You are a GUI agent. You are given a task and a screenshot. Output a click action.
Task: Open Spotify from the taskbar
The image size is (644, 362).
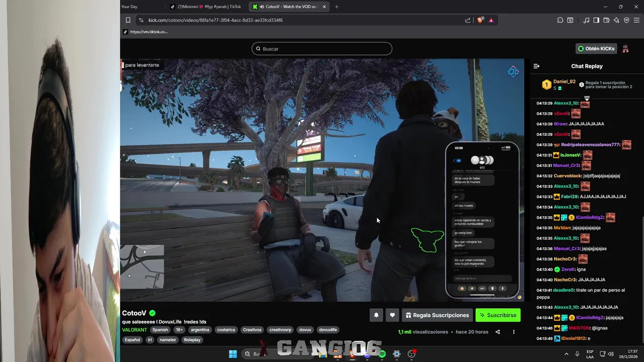[382, 354]
